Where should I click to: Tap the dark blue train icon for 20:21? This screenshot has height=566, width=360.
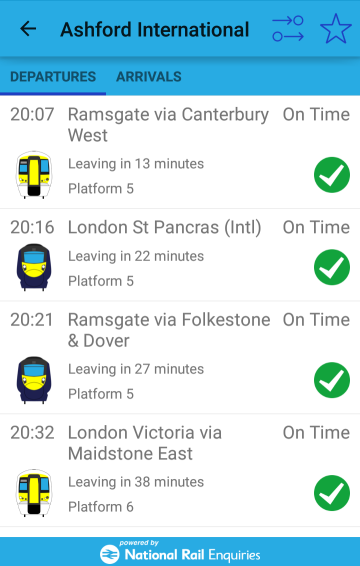[x=34, y=380]
